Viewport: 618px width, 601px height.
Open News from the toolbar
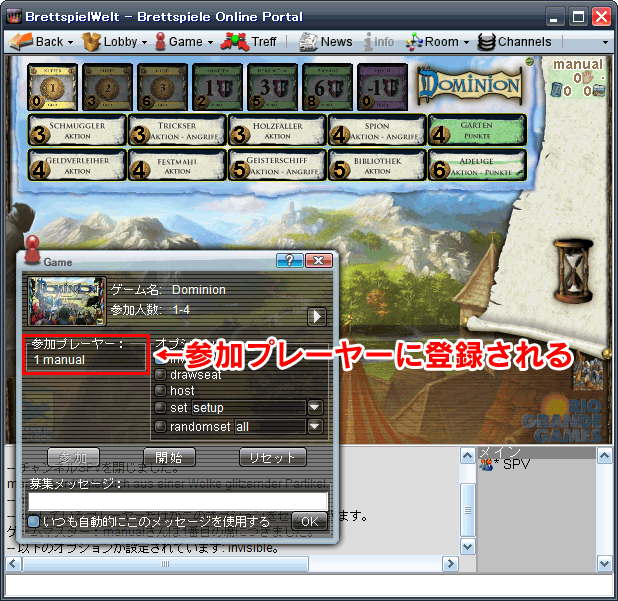click(x=326, y=41)
